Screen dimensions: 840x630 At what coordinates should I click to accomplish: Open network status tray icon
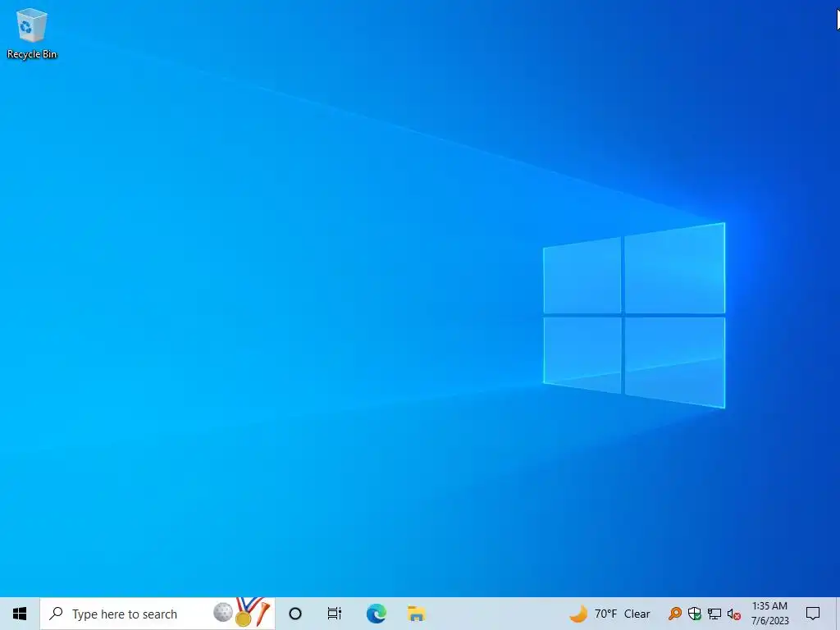(714, 614)
